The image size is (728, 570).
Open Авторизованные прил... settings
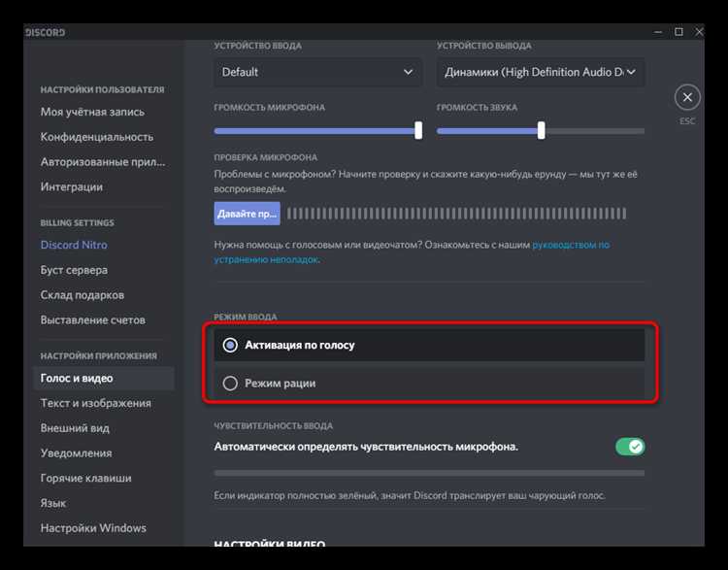point(103,162)
